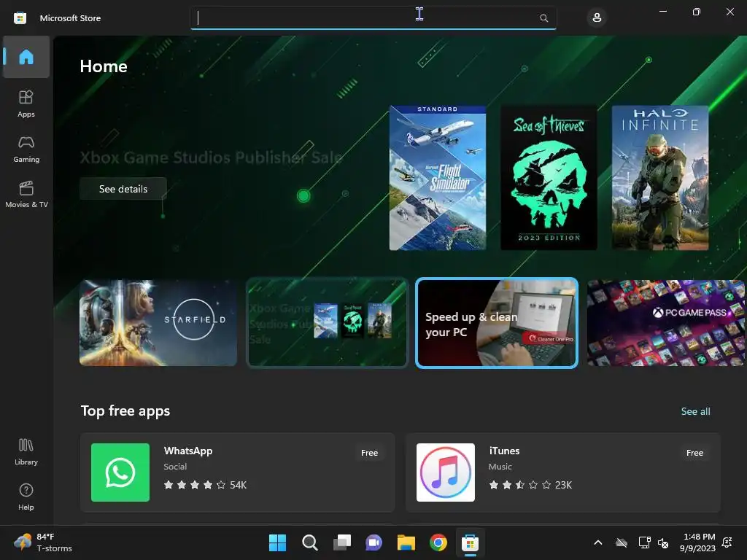Select the PC Game Pass tile
This screenshot has height=560, width=747.
[666, 323]
